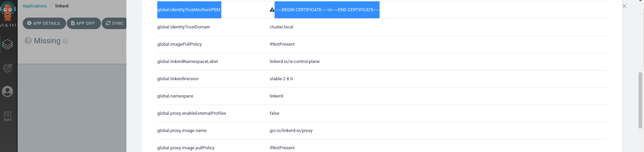The height and width of the screenshot is (152, 644).
Task: Click the vertical scrollbar thumb on the right
Action: 640,100
